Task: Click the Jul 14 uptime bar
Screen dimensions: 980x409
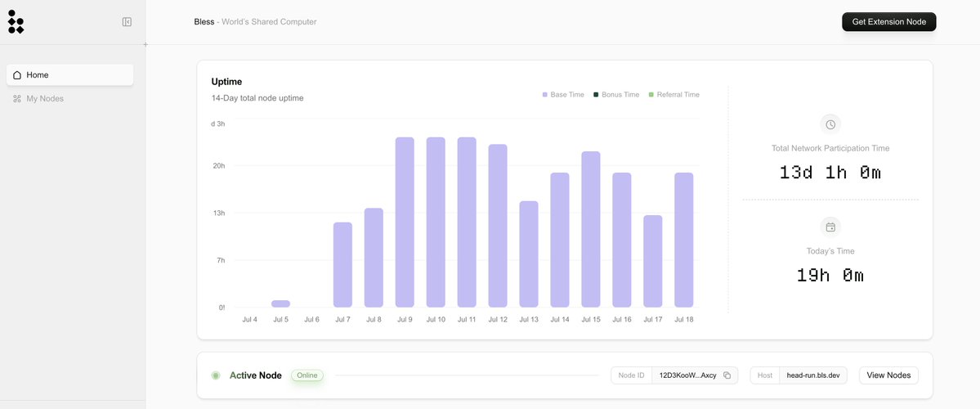Action: click(x=560, y=240)
